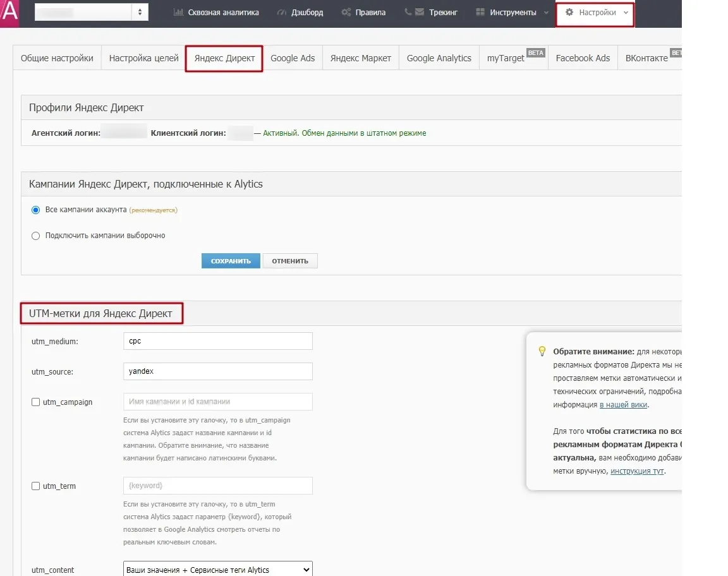Switch to Настройка целей tab

click(x=144, y=58)
